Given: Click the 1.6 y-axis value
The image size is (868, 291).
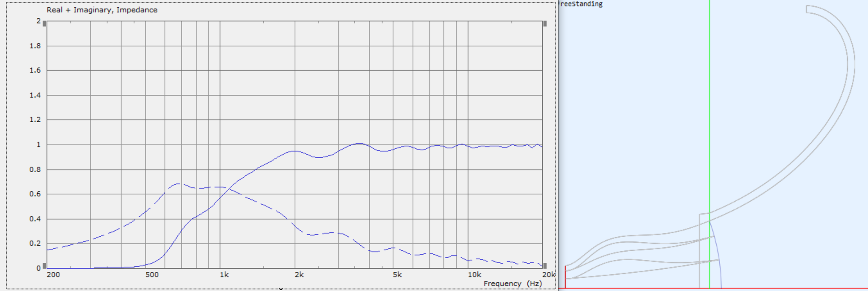Looking at the screenshot, I should tap(35, 70).
